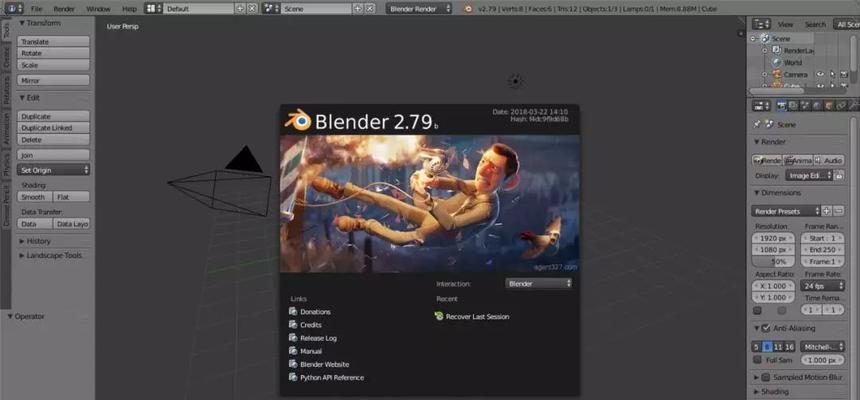
Task: Toggle Camera visibility eye in outliner
Action: point(821,74)
